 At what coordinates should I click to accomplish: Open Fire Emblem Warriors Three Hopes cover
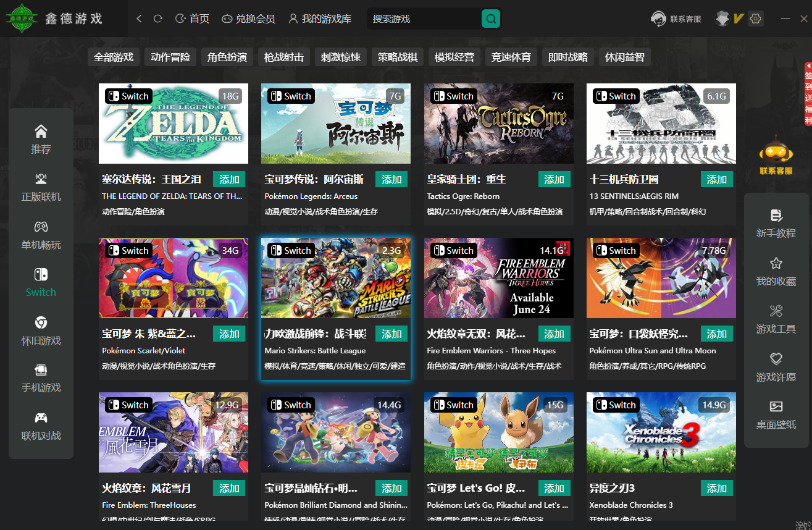499,278
